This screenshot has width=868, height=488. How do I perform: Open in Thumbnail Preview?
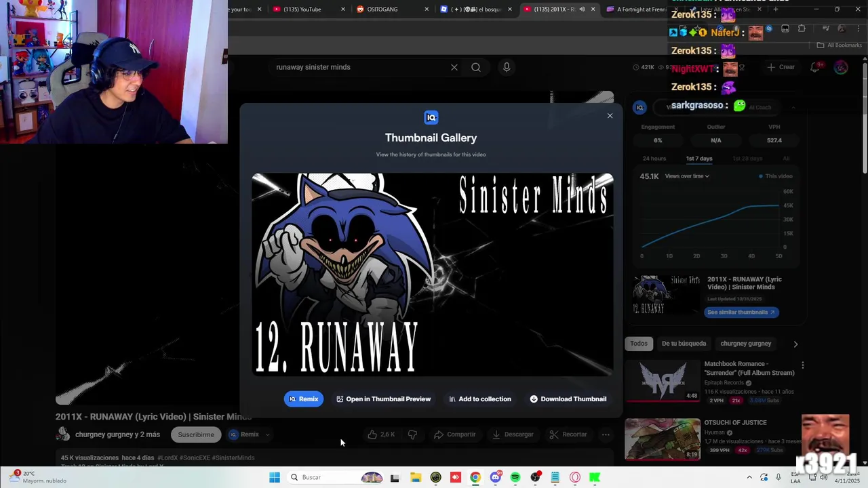click(383, 399)
